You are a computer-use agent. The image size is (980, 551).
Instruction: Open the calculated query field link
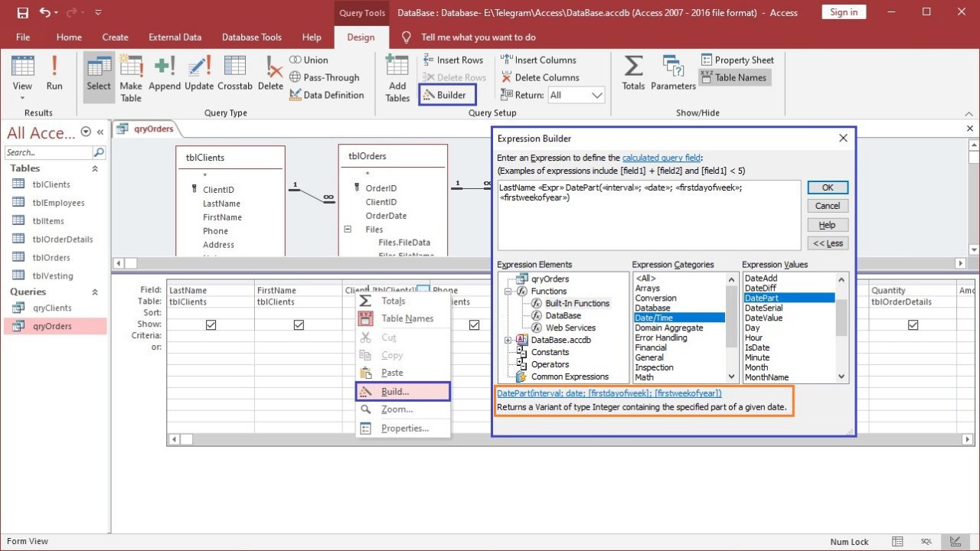coord(659,158)
